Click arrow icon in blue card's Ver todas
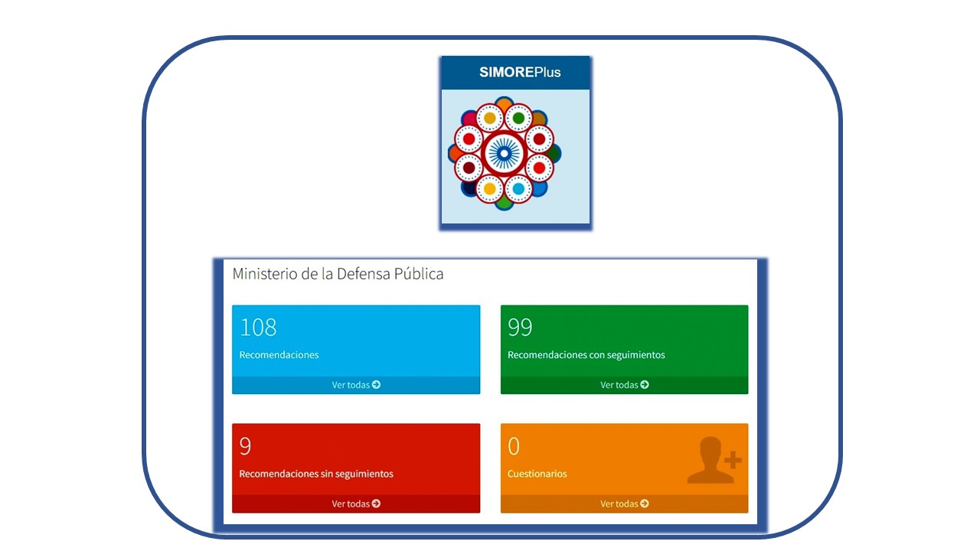 pyautogui.click(x=376, y=385)
